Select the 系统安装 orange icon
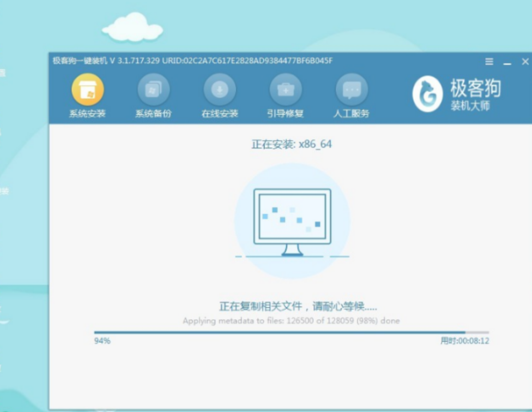This screenshot has height=412, width=532. tap(88, 89)
